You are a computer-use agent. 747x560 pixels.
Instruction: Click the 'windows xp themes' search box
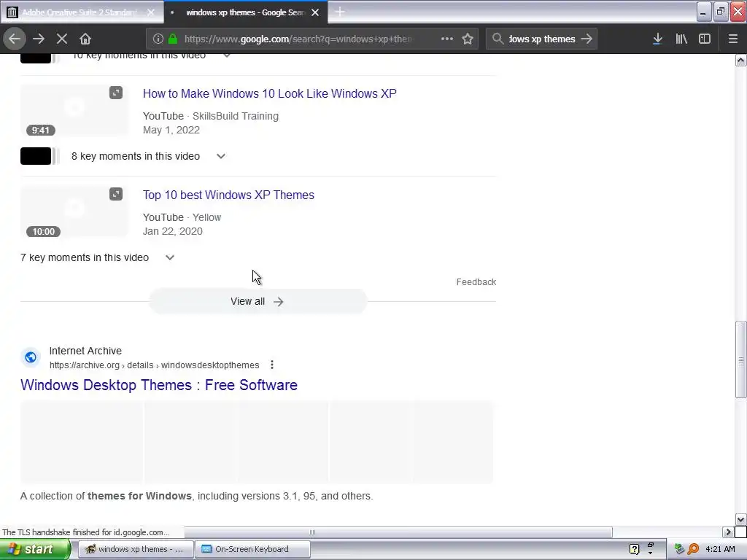tap(542, 39)
